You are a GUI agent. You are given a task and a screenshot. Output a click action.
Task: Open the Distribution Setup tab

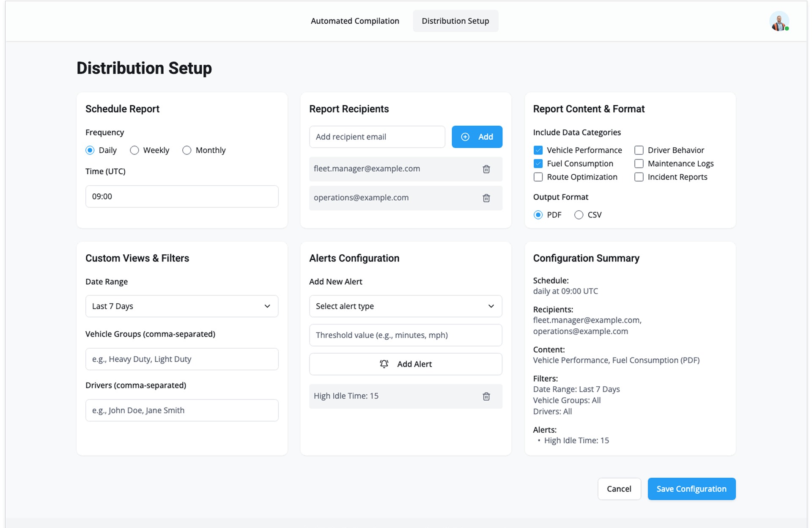coord(455,21)
